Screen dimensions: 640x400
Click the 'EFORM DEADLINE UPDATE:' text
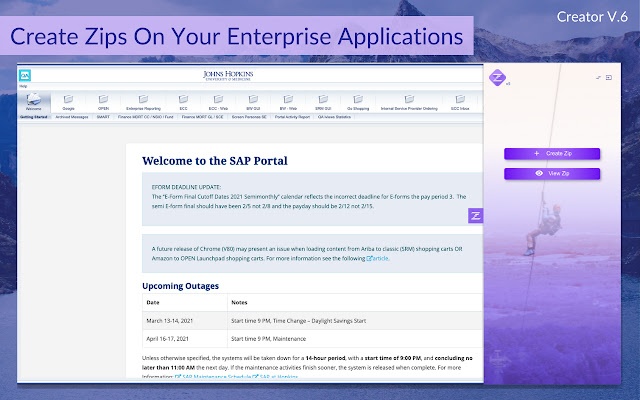pyautogui.click(x=186, y=187)
